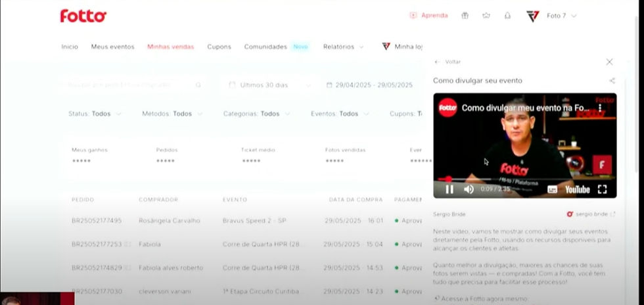Click the crown icon in header
This screenshot has width=644, height=305.
[486, 16]
